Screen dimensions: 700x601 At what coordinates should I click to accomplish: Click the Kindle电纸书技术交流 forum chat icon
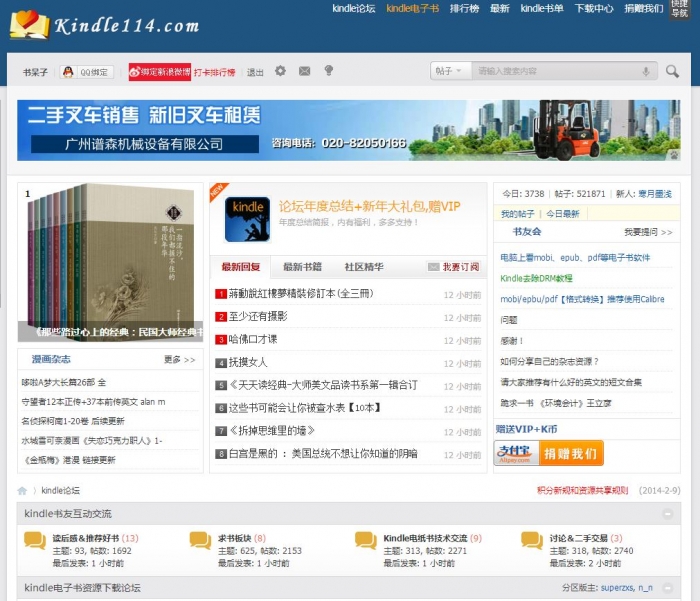(x=366, y=540)
